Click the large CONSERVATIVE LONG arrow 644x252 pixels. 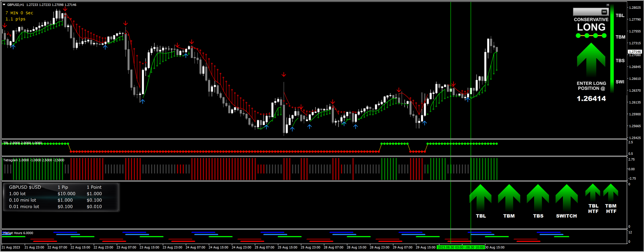(x=591, y=59)
